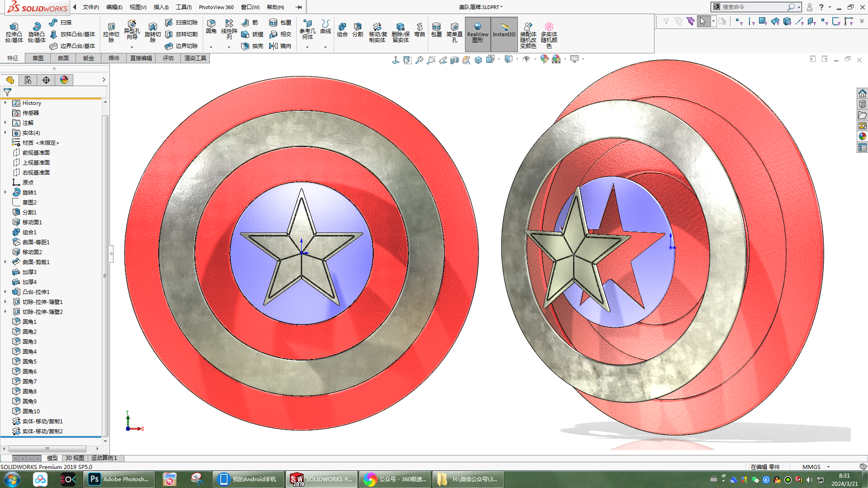This screenshot has height=488, width=868.
Task: Click the 旋转切除 revolved cut tool
Action: click(152, 33)
